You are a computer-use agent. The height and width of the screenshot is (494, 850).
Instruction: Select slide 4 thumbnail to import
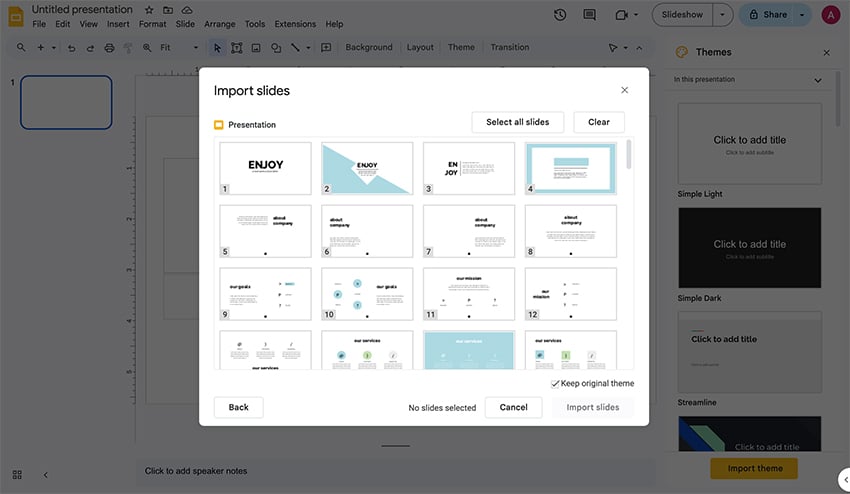pos(571,168)
